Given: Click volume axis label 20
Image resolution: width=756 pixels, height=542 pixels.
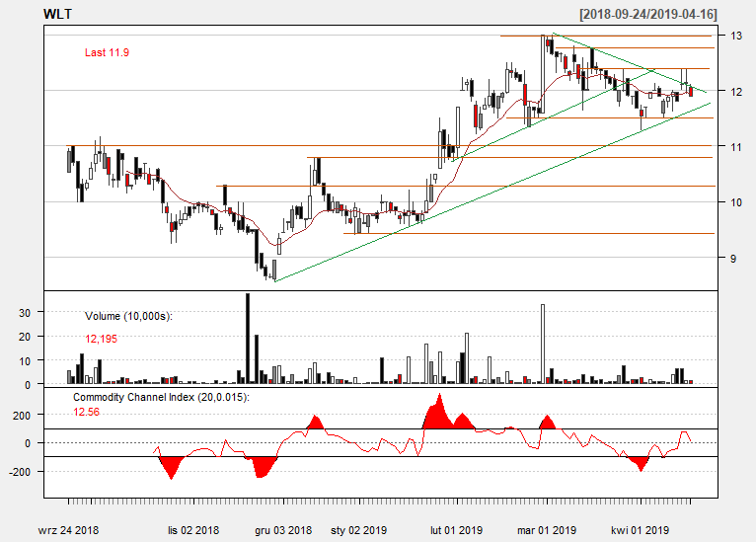Looking at the screenshot, I should [x=25, y=337].
